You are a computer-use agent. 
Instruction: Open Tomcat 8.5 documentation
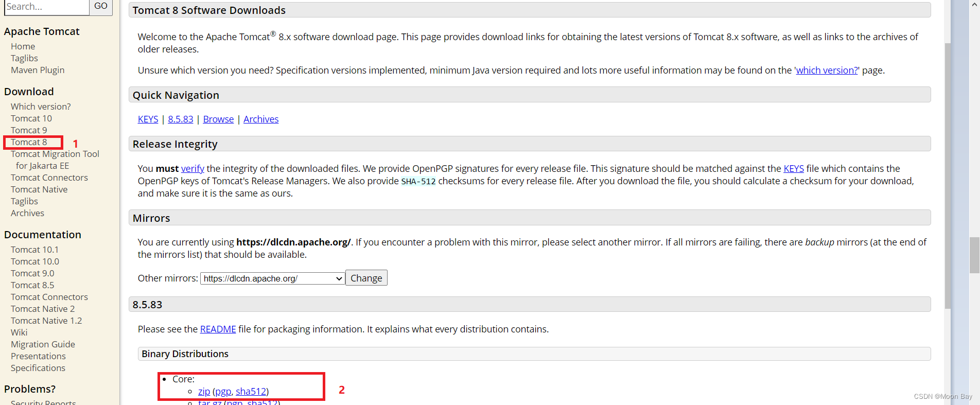point(32,285)
